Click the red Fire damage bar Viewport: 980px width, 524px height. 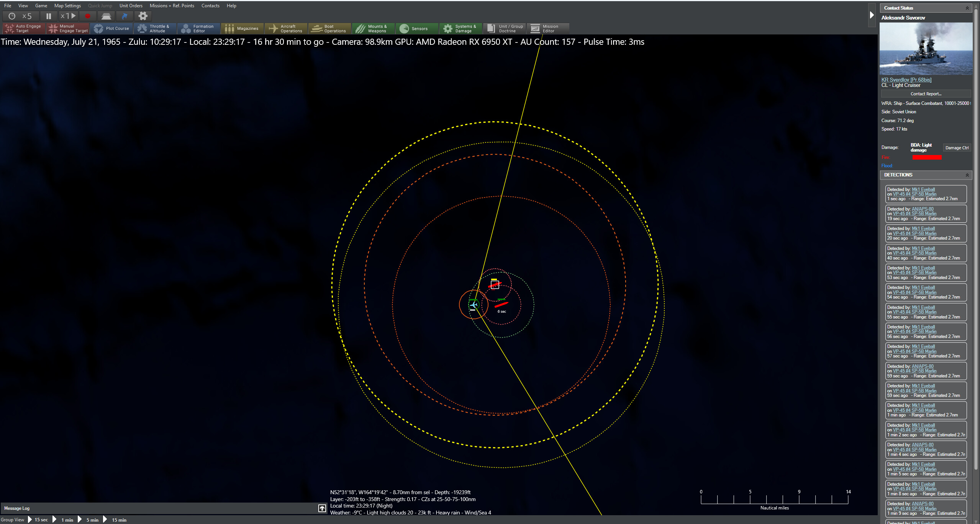pyautogui.click(x=926, y=157)
